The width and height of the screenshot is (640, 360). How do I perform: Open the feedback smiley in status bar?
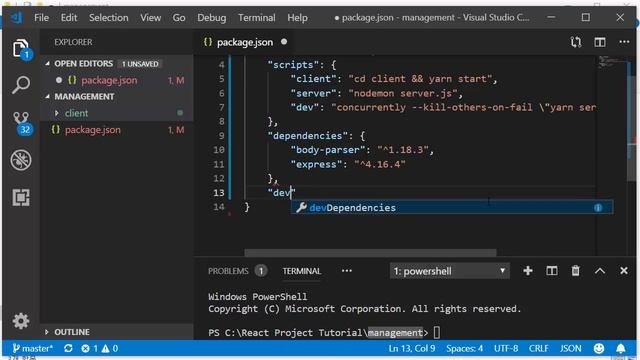[x=599, y=349]
